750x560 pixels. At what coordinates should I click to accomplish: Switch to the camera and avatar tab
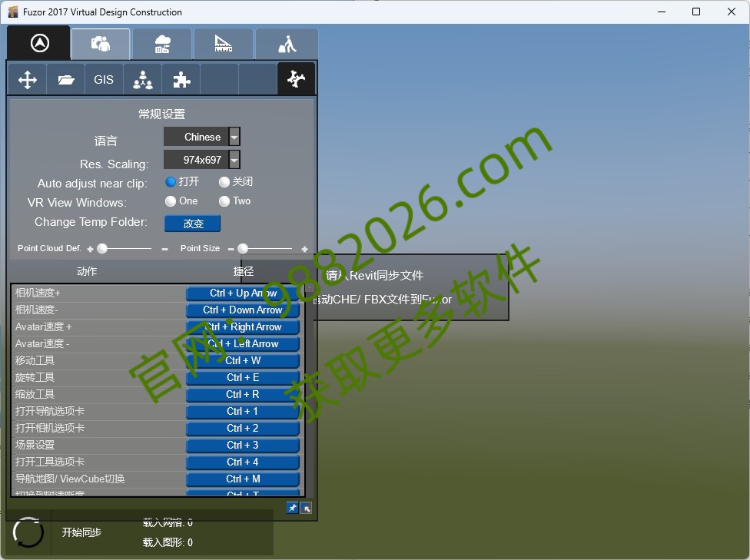tap(101, 44)
